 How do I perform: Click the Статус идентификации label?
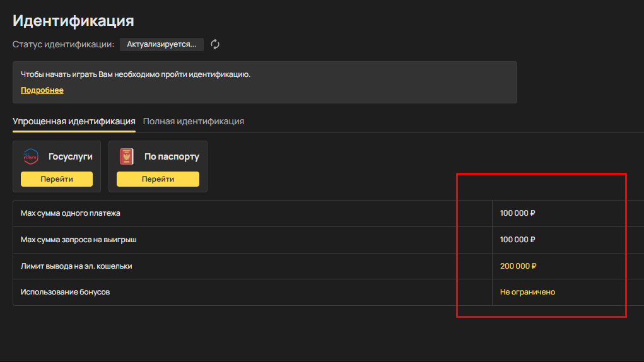click(x=63, y=44)
